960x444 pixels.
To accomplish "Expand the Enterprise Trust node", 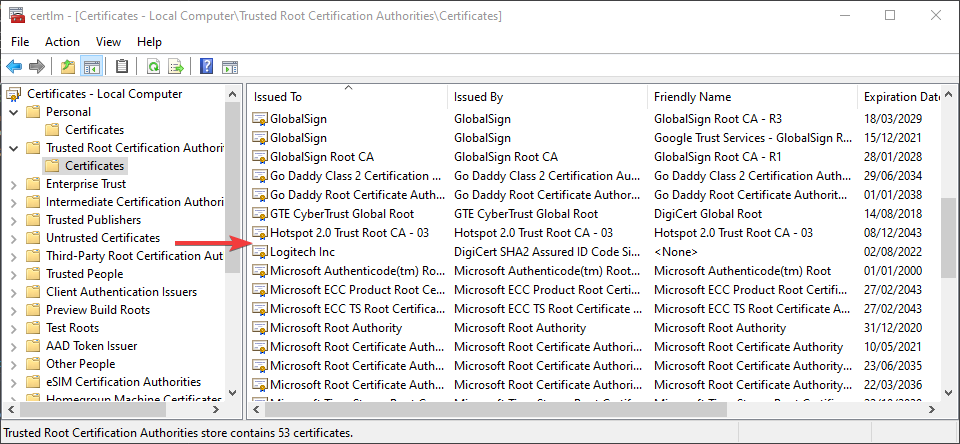I will pos(13,184).
